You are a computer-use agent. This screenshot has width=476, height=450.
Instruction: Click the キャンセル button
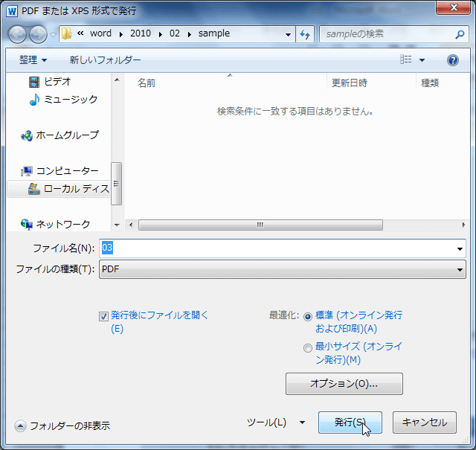pos(425,422)
